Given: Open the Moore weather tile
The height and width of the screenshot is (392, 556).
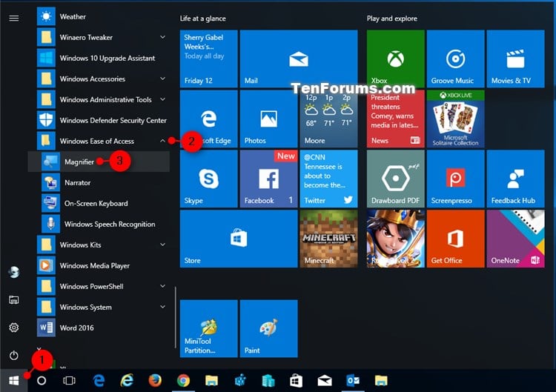Looking at the screenshot, I should click(x=328, y=119).
